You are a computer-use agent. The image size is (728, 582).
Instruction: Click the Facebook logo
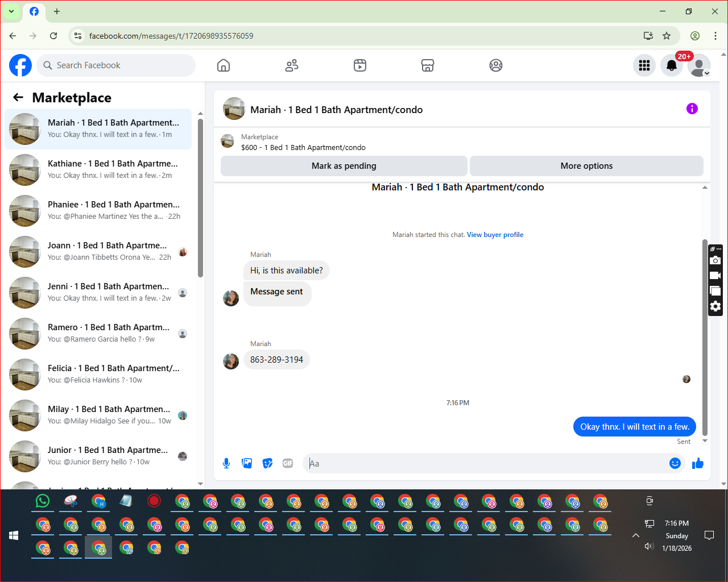tap(20, 65)
